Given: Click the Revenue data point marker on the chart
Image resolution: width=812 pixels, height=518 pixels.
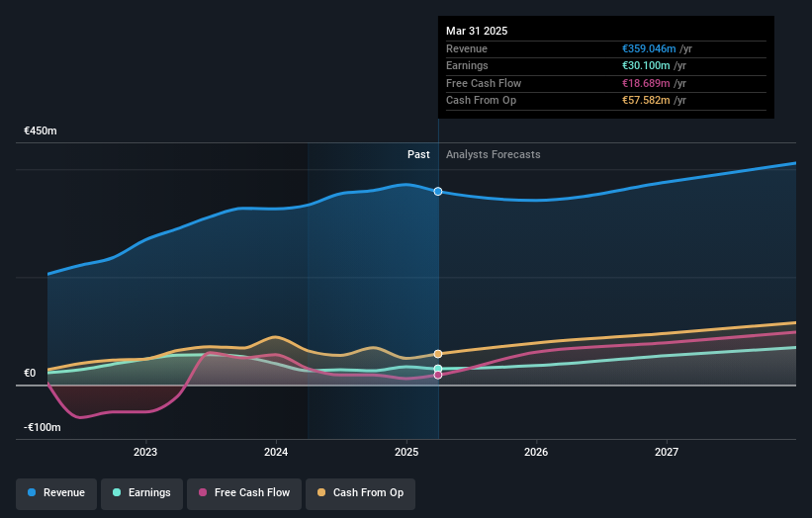Looking at the screenshot, I should click(x=438, y=192).
